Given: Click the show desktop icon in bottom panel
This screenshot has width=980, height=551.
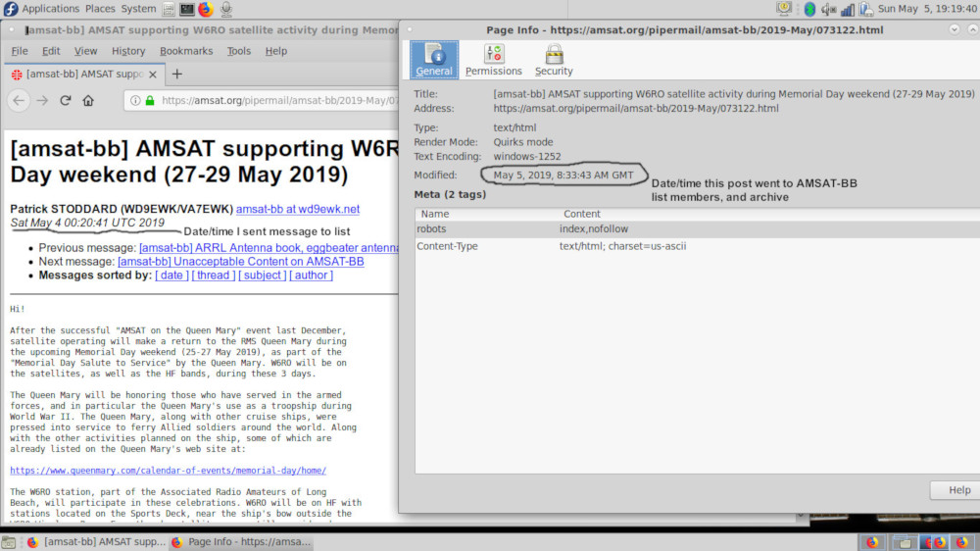Looking at the screenshot, I should [8, 542].
